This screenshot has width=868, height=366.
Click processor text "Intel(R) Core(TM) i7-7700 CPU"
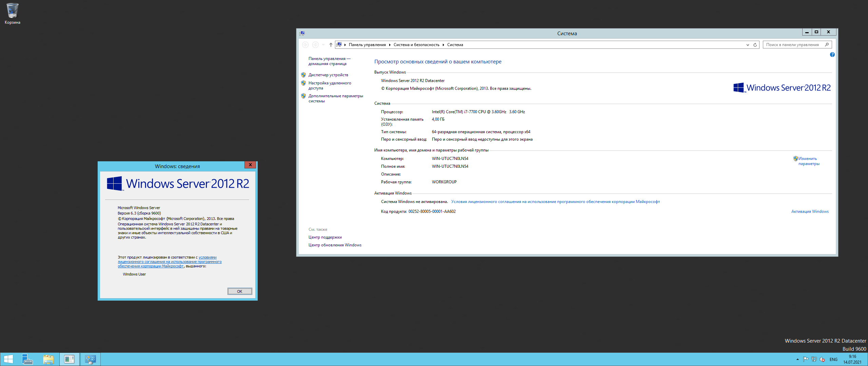[459, 112]
